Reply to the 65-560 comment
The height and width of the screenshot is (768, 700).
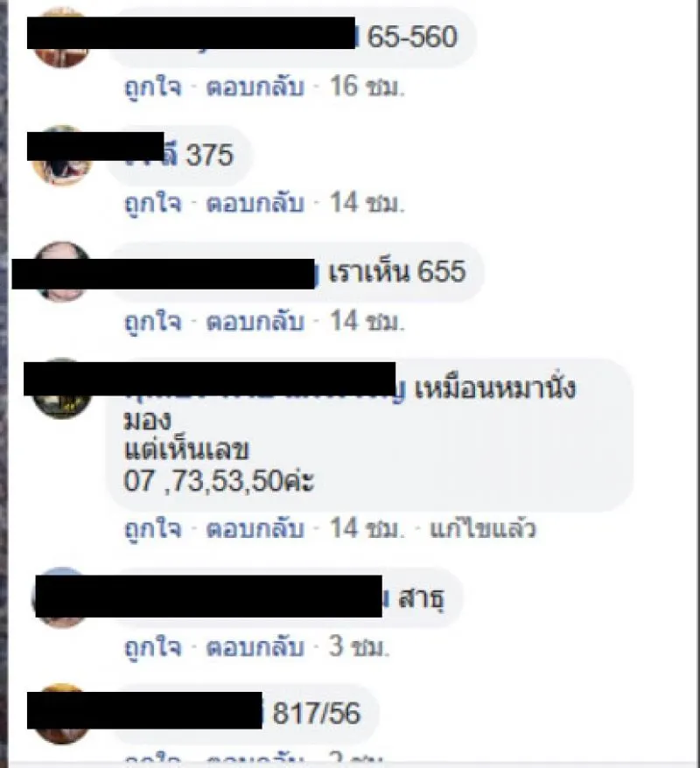[x=255, y=87]
